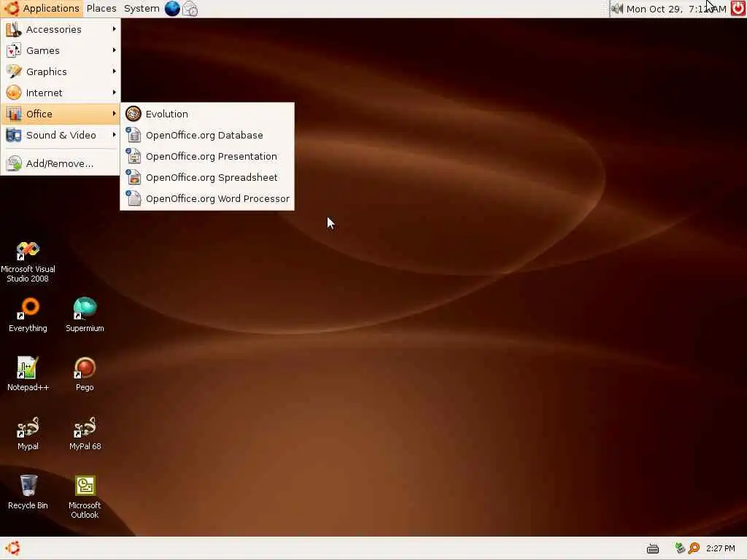Select the Supermium desktop shortcut
This screenshot has width=747, height=560.
click(x=85, y=315)
